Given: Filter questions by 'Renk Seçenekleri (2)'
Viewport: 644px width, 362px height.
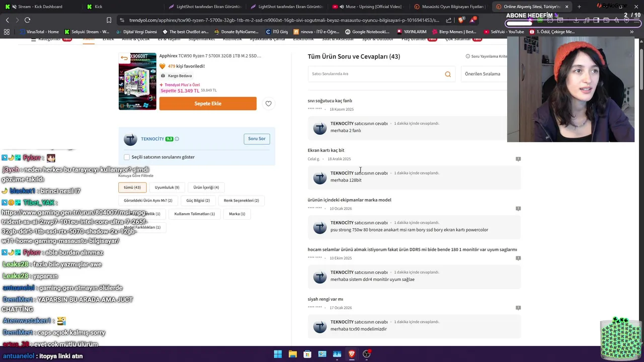Looking at the screenshot, I should (242, 201).
